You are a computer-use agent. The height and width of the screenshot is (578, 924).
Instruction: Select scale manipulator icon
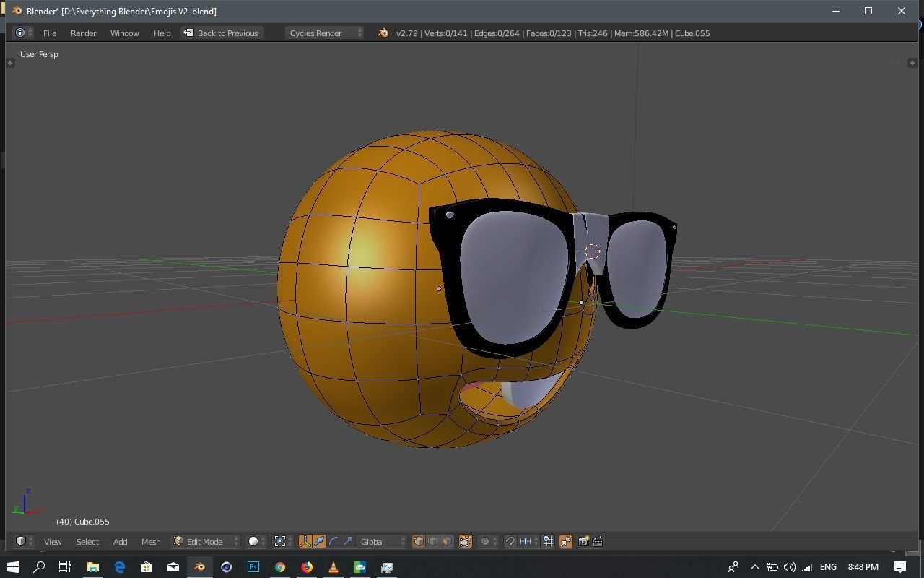(348, 541)
